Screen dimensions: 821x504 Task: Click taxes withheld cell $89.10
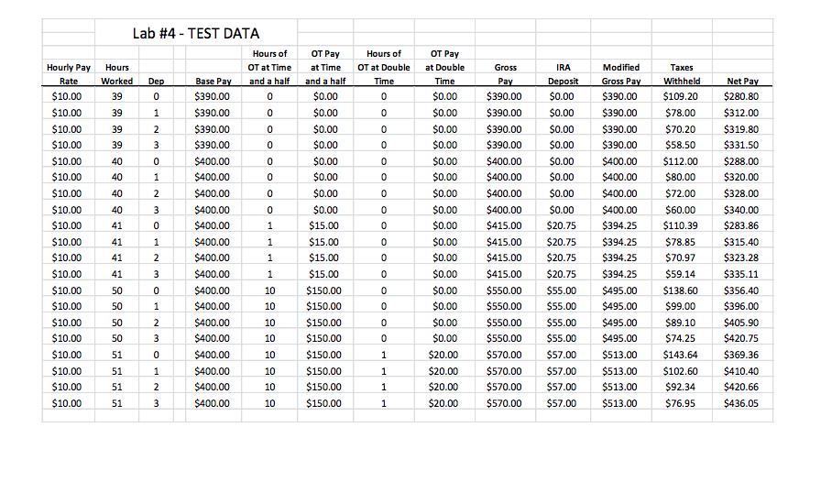tap(680, 323)
